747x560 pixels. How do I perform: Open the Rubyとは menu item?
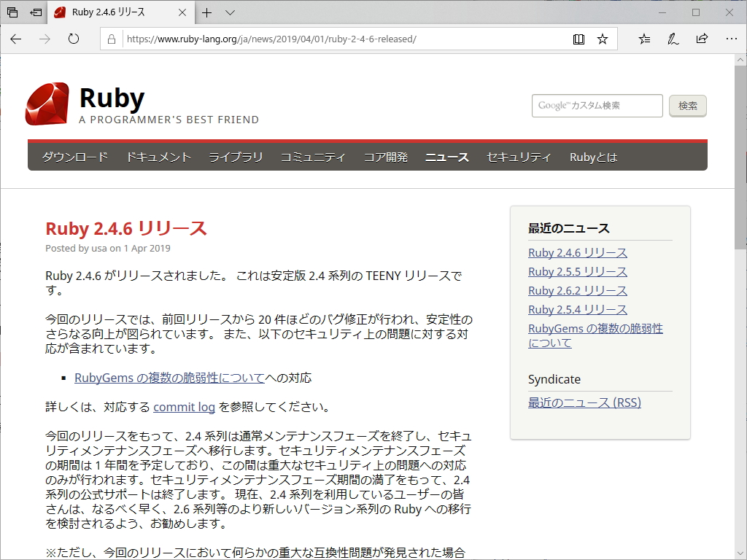[594, 157]
